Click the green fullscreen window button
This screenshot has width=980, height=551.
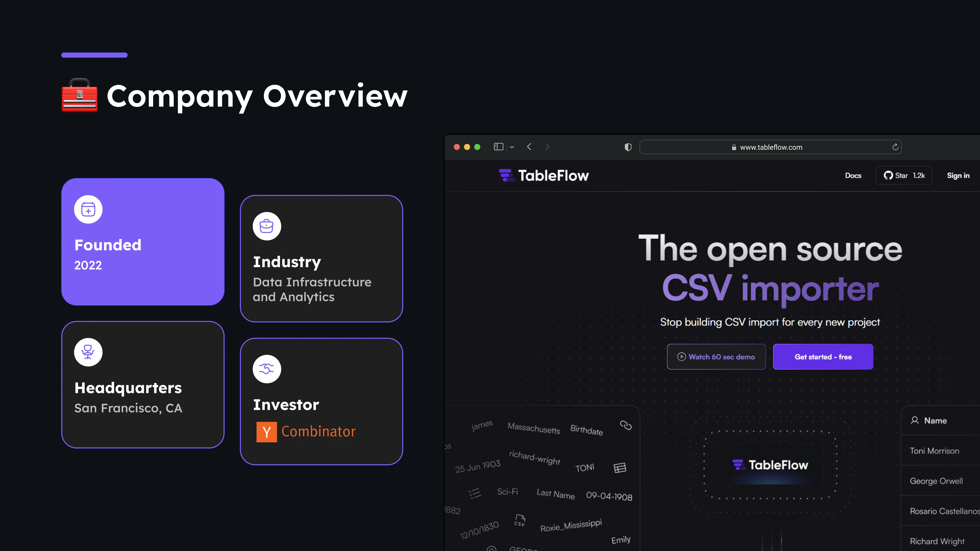coord(477,147)
